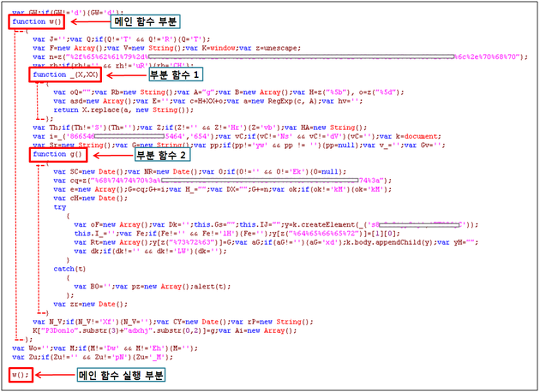Click the line starting 'var cq=z("%68%74'
Image resolution: width=540 pixels, height=392 pixels.
[x=222, y=181]
